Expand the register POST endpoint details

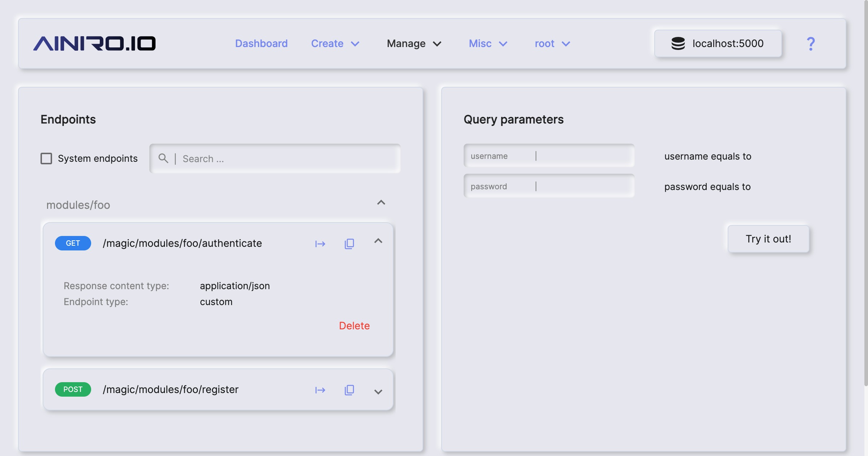[x=378, y=392]
